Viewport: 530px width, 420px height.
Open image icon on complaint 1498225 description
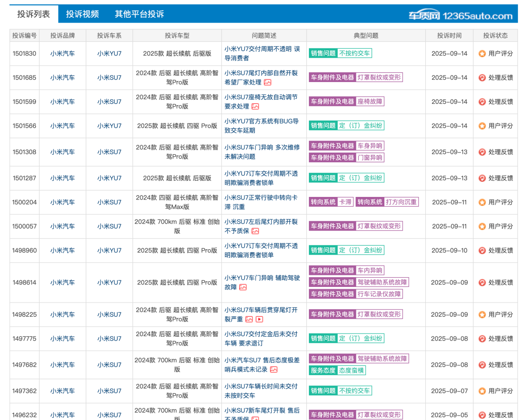[249, 319]
